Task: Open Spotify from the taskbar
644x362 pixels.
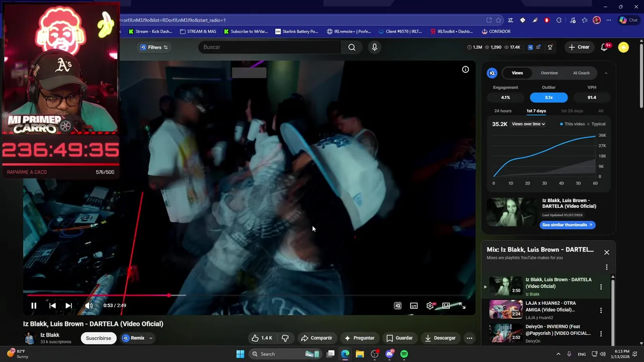Action: point(404,354)
